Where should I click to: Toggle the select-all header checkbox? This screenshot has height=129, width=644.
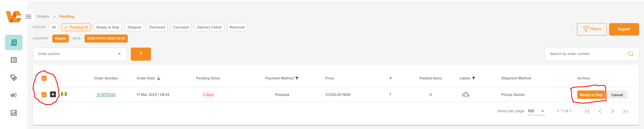click(x=44, y=78)
